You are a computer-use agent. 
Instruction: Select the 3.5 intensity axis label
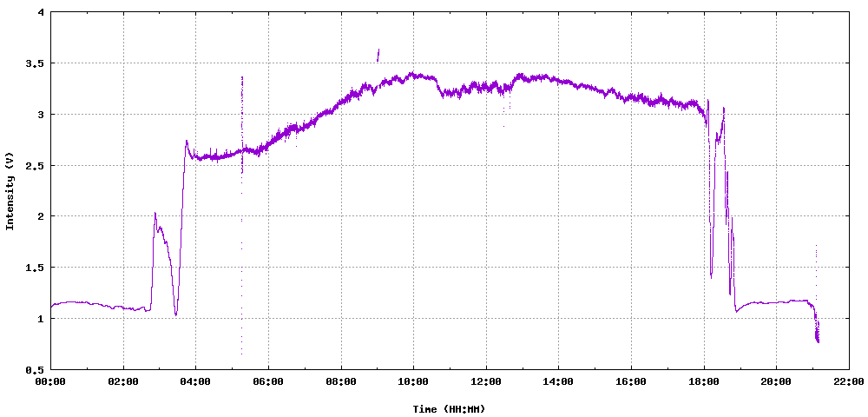36,63
